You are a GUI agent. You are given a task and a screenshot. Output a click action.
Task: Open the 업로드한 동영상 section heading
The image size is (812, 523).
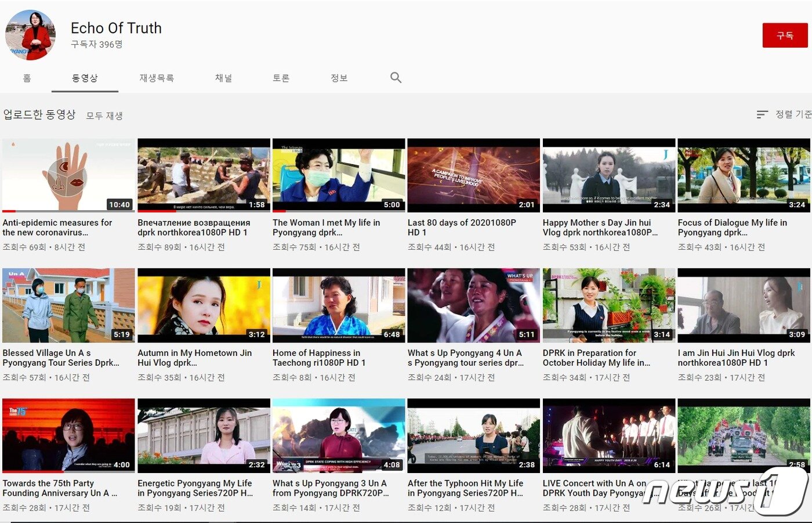(x=39, y=114)
